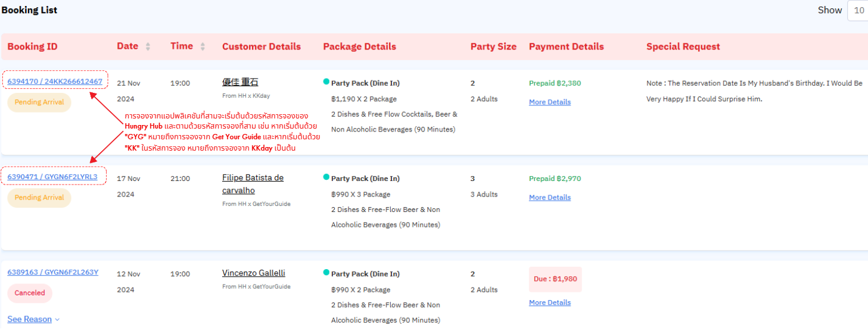Click green status dot for Vincenzo's package
The image size is (868, 331).
tap(326, 272)
